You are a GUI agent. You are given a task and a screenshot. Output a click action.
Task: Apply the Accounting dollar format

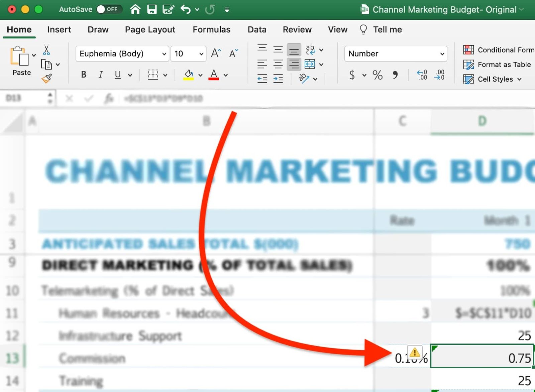pos(352,75)
